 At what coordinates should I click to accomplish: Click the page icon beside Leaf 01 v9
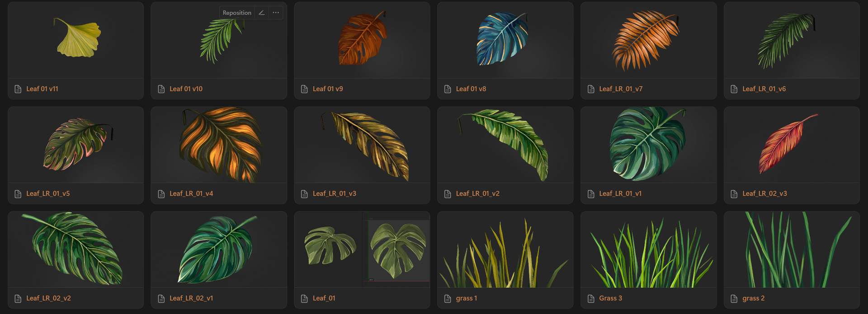pyautogui.click(x=304, y=89)
